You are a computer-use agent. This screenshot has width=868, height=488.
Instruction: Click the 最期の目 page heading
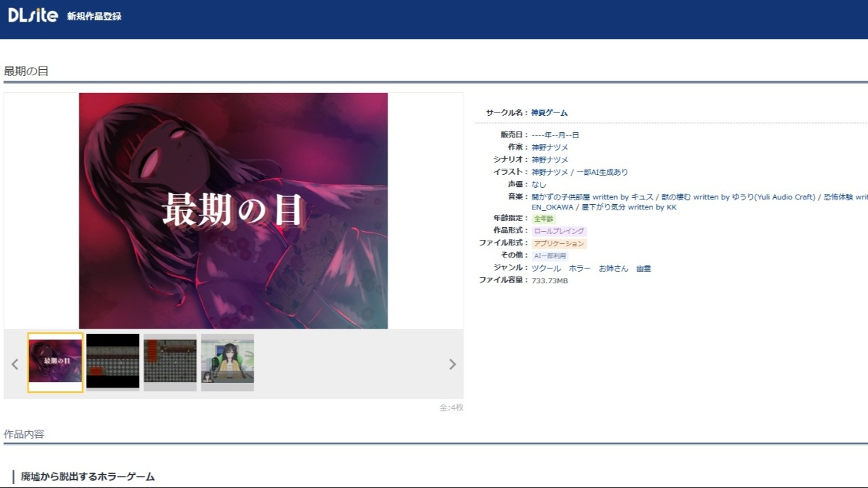tap(26, 71)
